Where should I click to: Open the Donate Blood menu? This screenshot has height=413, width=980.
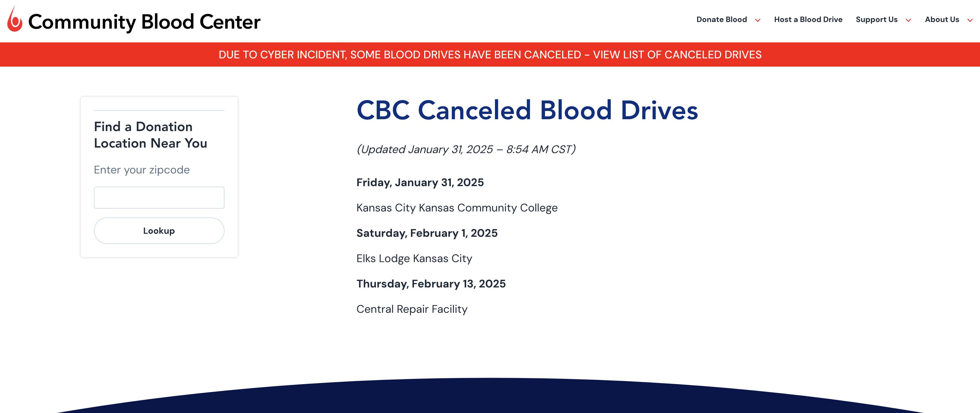point(721,19)
